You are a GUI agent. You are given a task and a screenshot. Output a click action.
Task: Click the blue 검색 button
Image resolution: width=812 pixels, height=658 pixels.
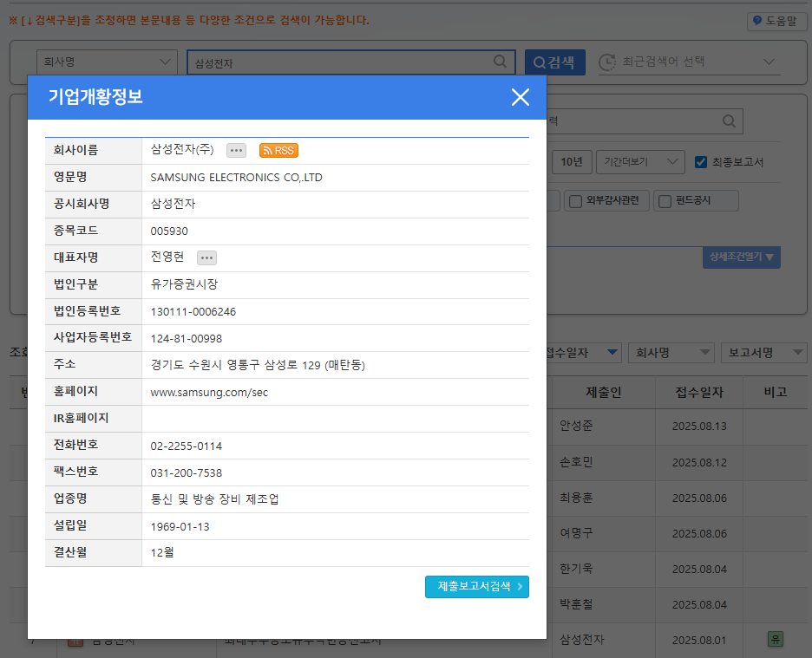(554, 62)
